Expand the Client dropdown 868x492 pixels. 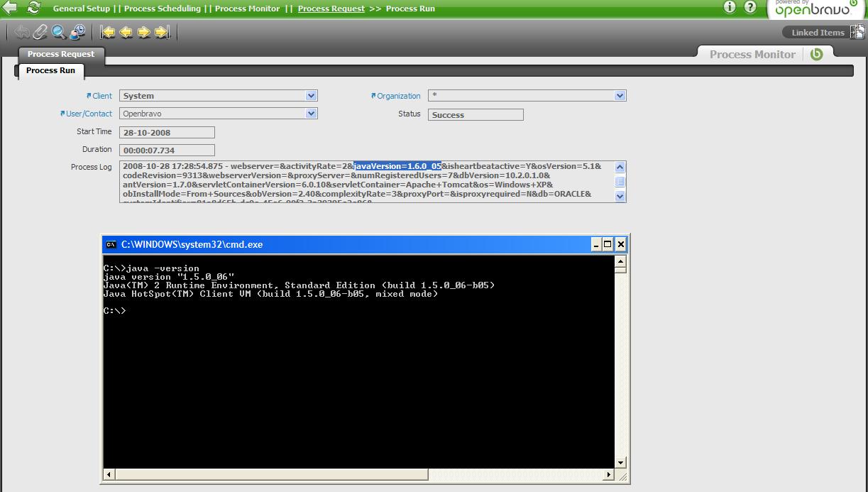(311, 96)
